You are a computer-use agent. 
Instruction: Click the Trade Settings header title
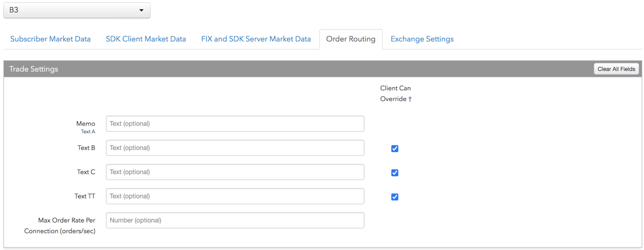pos(34,69)
